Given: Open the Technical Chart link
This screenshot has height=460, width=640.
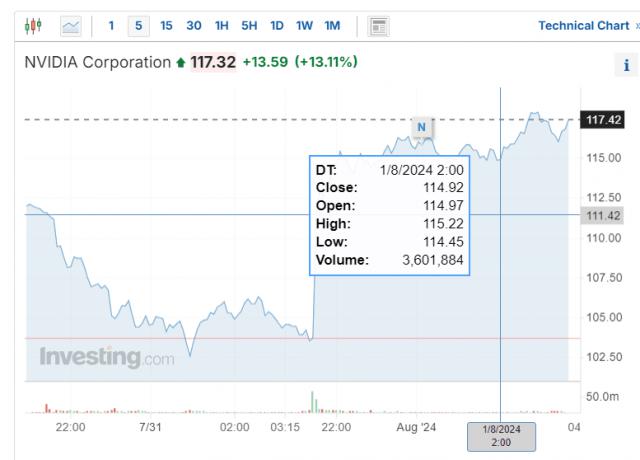Looking at the screenshot, I should (x=583, y=25).
